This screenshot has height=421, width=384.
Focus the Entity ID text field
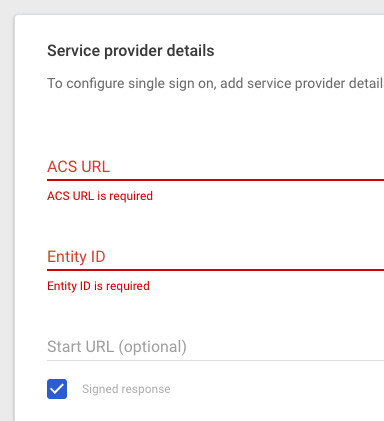[215, 257]
